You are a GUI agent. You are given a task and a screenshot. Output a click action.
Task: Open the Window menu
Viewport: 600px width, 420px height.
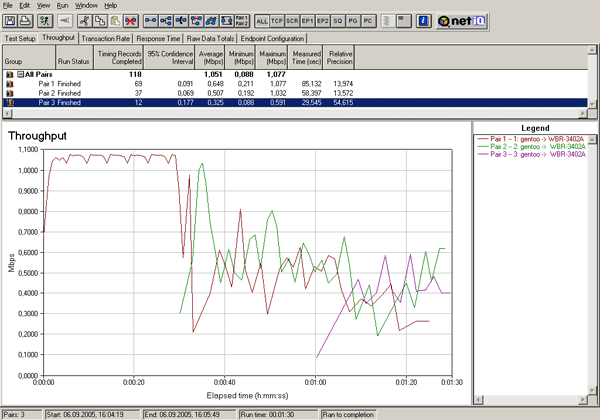[86, 5]
